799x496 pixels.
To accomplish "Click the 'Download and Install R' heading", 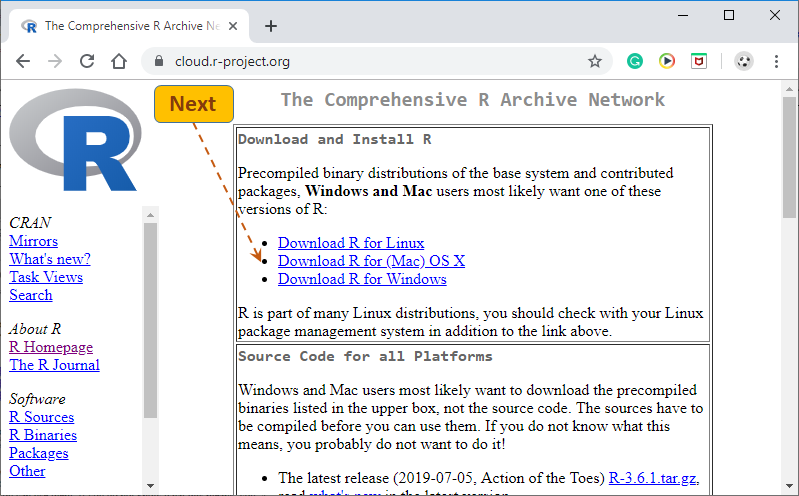I will (x=335, y=140).
